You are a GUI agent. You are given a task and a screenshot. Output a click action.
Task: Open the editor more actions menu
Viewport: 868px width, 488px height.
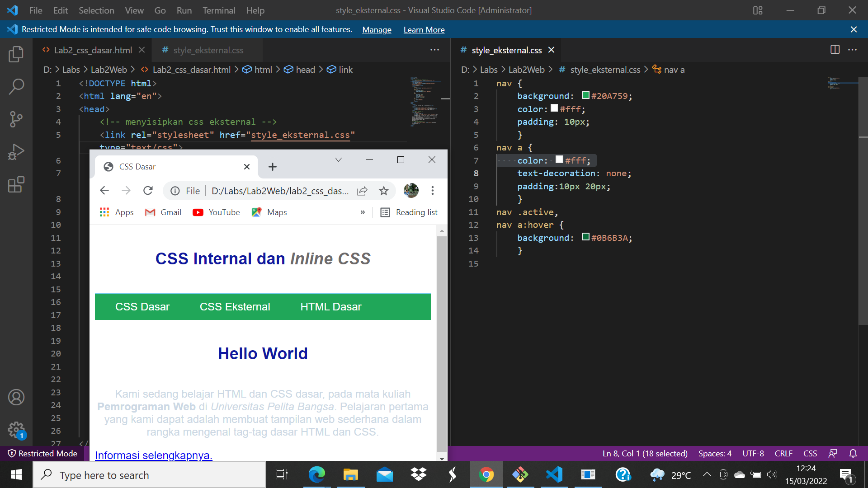434,50
